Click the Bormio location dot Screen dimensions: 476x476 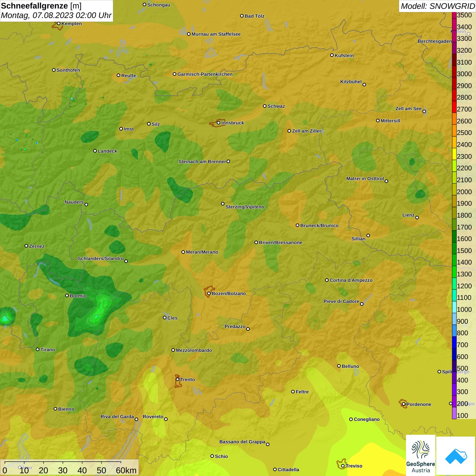click(67, 295)
